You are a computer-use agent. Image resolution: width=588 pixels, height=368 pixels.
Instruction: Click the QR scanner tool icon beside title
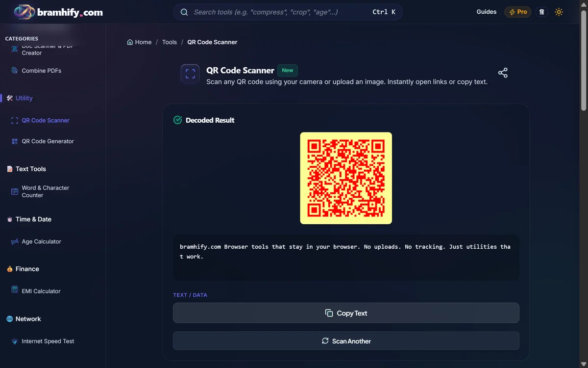coord(190,74)
